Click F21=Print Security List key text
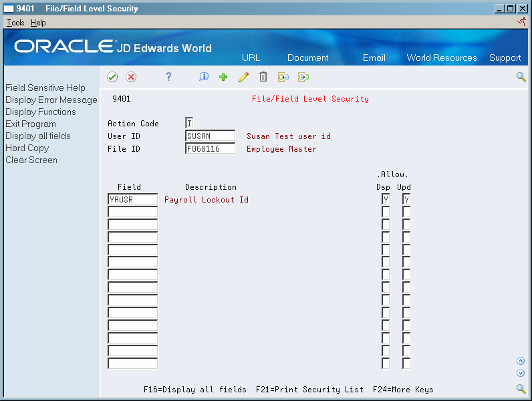Viewport: 532px width, 401px height. point(309,390)
